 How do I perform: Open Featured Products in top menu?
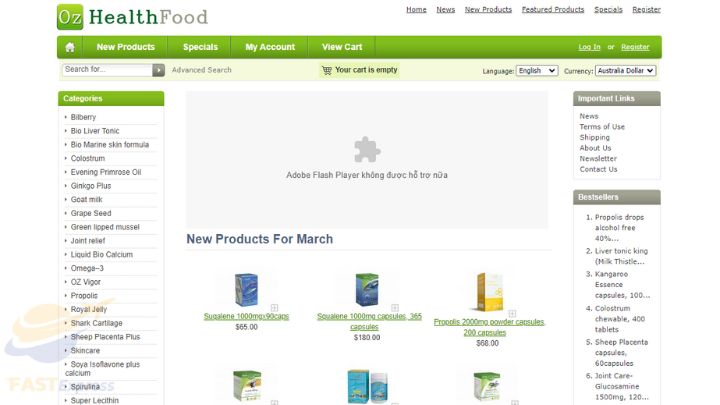pyautogui.click(x=553, y=10)
